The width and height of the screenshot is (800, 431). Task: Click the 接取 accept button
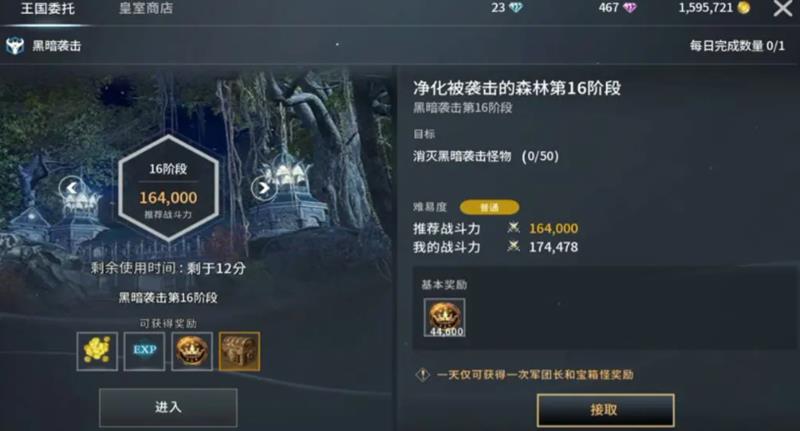tap(605, 410)
